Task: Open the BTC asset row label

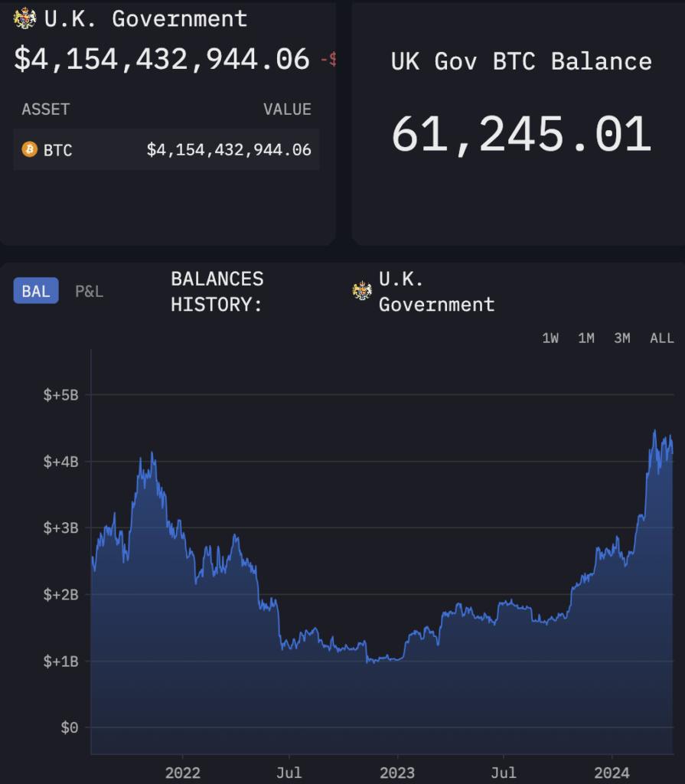Action: [58, 150]
